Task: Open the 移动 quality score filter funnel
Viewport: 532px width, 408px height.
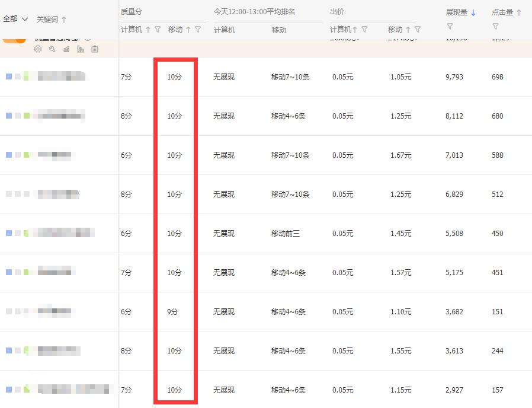Action: tap(198, 29)
